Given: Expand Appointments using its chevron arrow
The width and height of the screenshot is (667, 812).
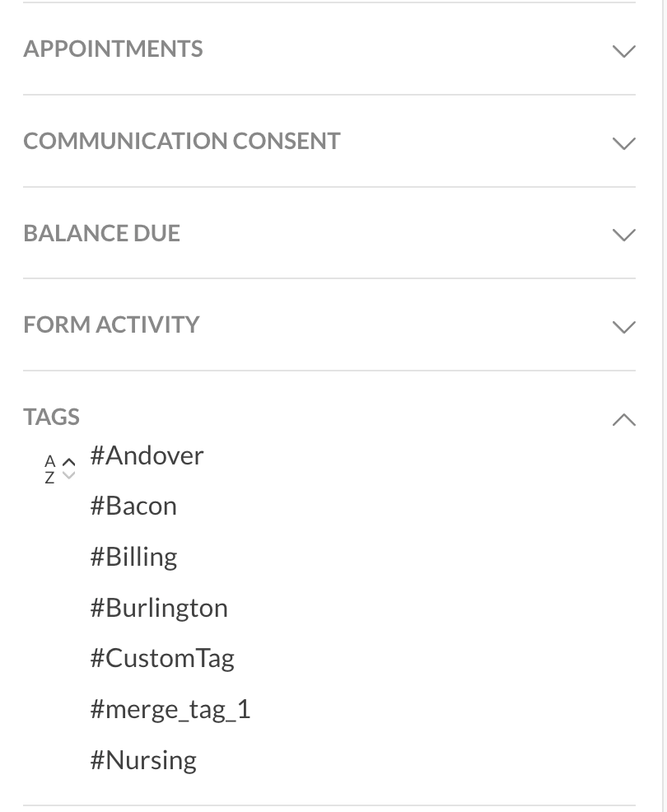Looking at the screenshot, I should coord(624,51).
